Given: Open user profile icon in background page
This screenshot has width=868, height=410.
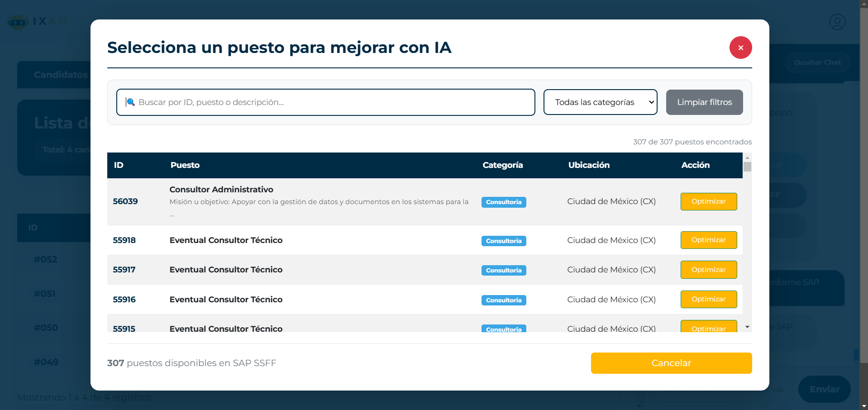Looking at the screenshot, I should [x=837, y=22].
